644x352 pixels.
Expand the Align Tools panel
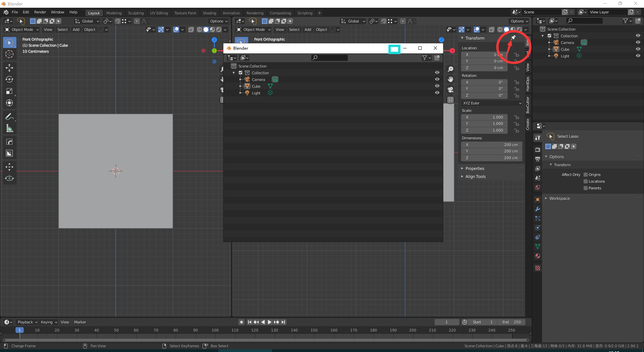coord(475,177)
